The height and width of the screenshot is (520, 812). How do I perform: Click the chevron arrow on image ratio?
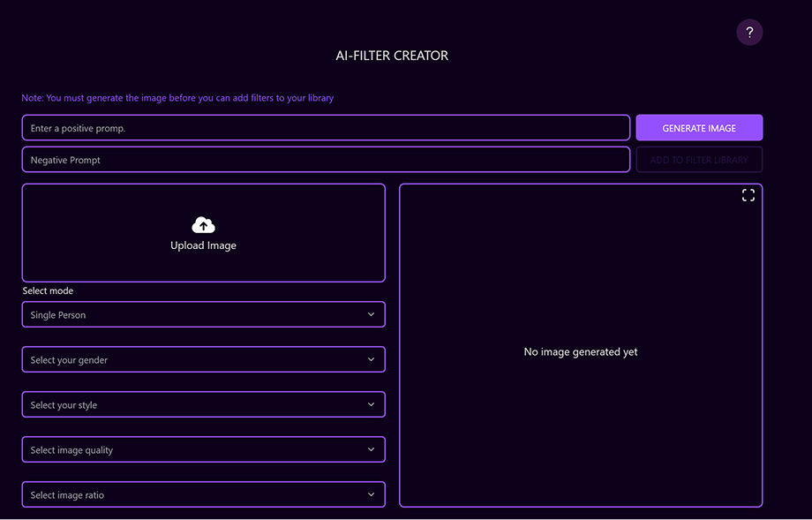coord(371,495)
